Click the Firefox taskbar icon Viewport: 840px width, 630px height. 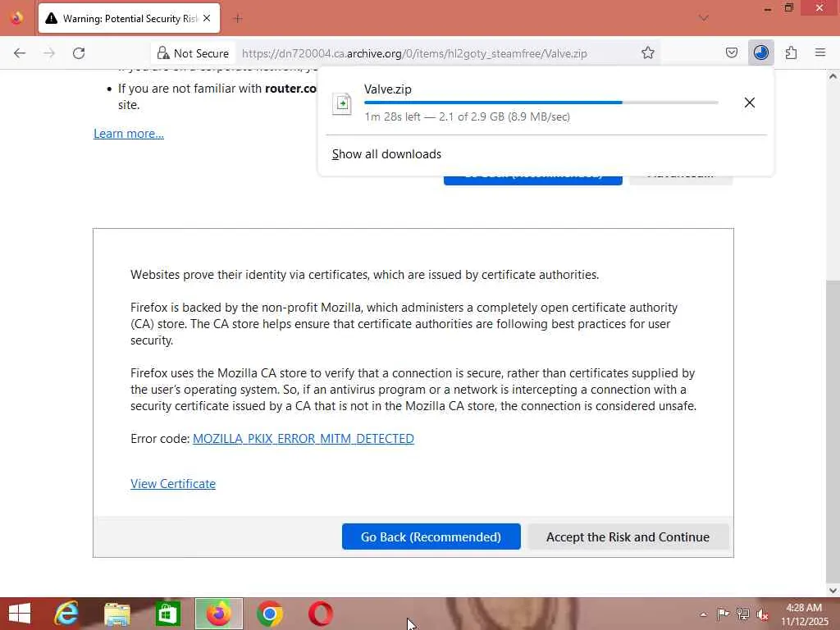tap(218, 614)
